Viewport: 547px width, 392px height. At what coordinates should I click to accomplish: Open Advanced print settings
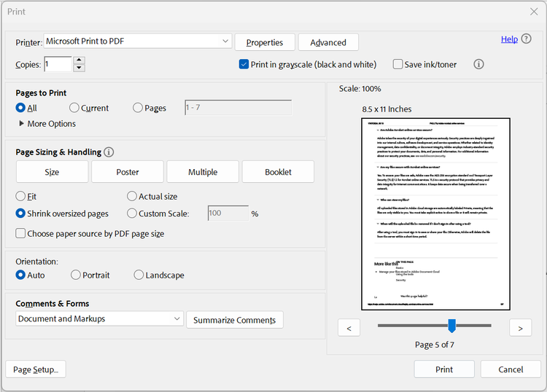point(328,42)
